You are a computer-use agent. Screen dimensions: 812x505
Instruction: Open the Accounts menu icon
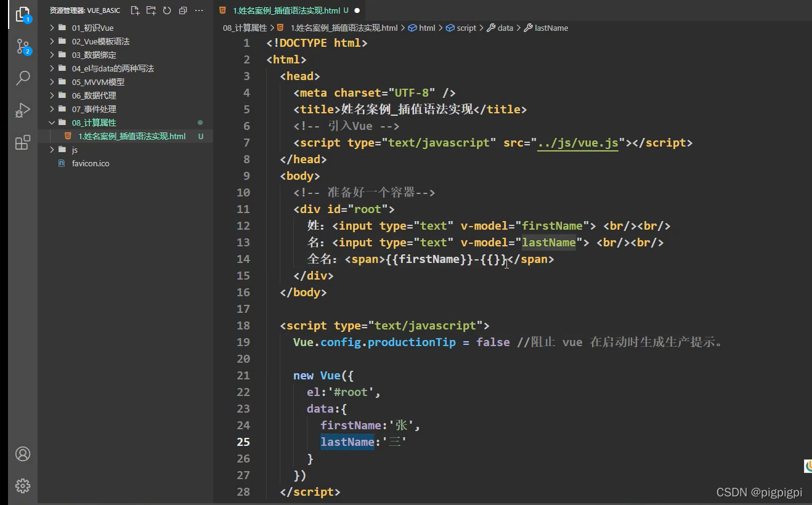point(23,454)
